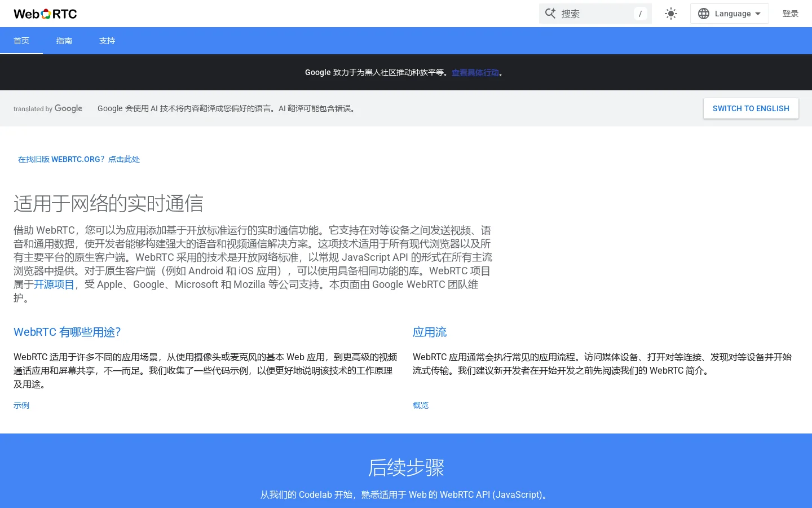The width and height of the screenshot is (812, 508).
Task: Click the WebRTC logo
Action: point(45,14)
